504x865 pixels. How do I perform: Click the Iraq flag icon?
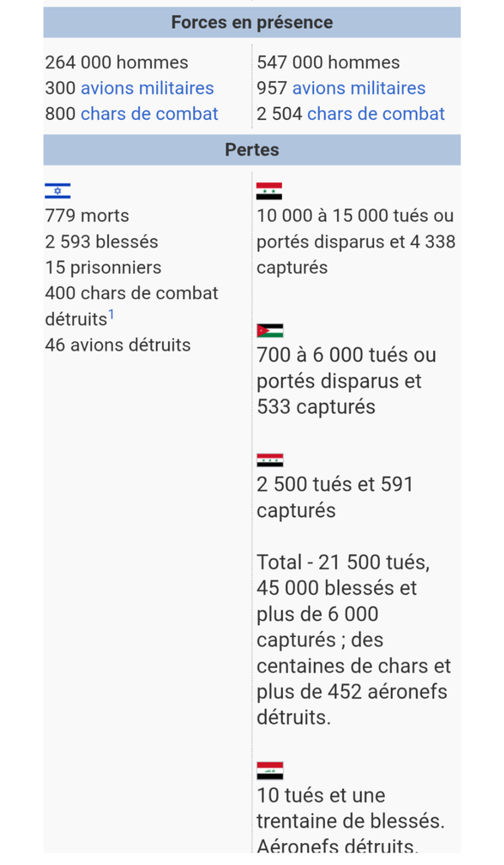click(269, 770)
